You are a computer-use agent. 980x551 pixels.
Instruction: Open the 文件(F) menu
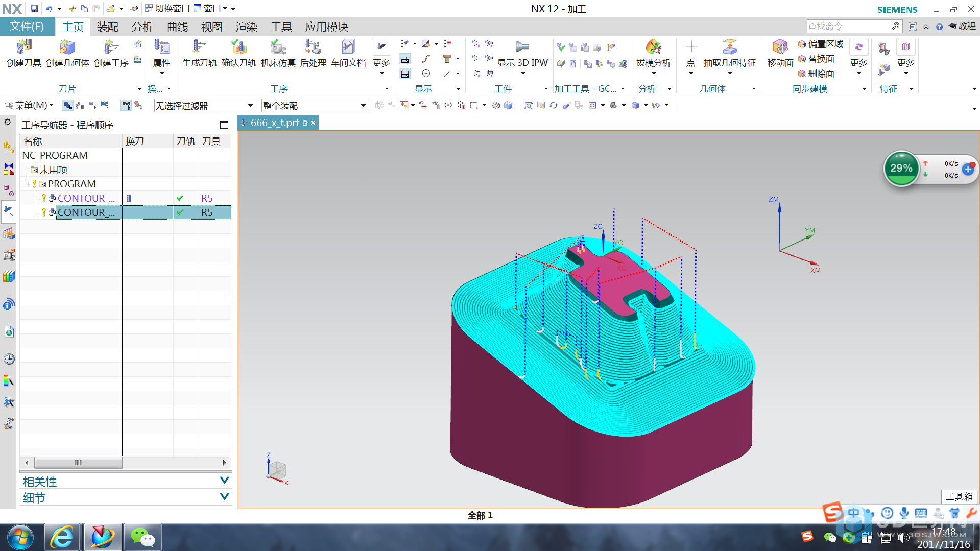point(27,27)
